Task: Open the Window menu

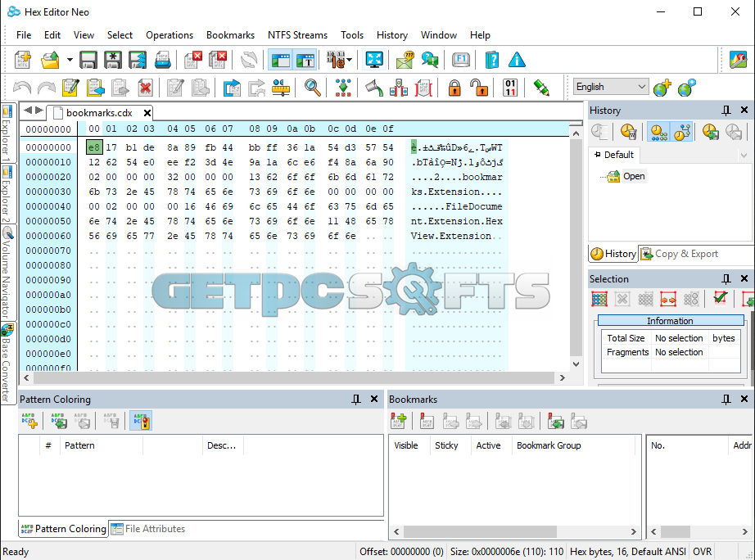Action: [439, 35]
